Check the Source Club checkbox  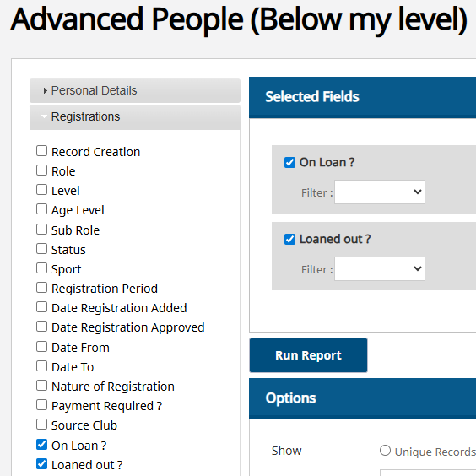(41, 425)
